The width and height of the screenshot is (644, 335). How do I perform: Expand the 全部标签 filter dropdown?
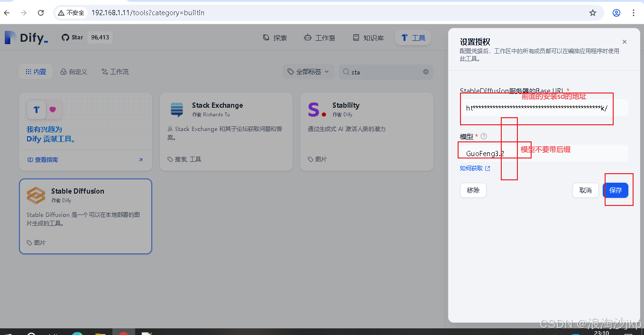pos(309,72)
